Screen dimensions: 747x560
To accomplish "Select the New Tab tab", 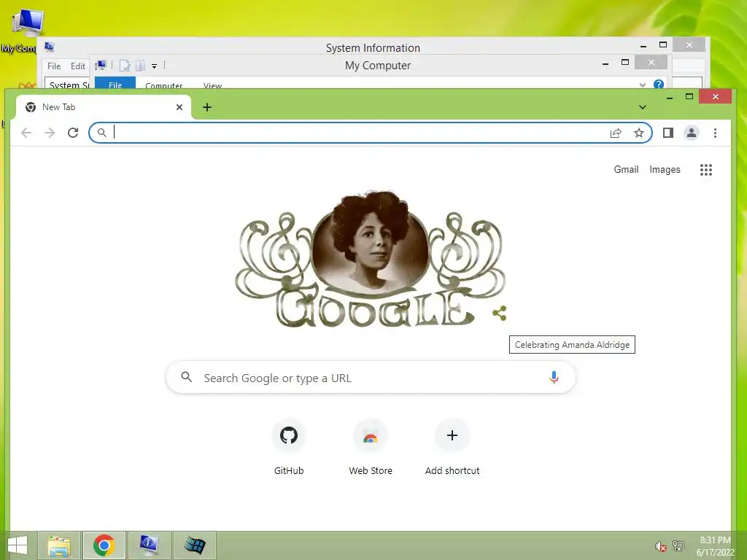I will pyautogui.click(x=104, y=107).
